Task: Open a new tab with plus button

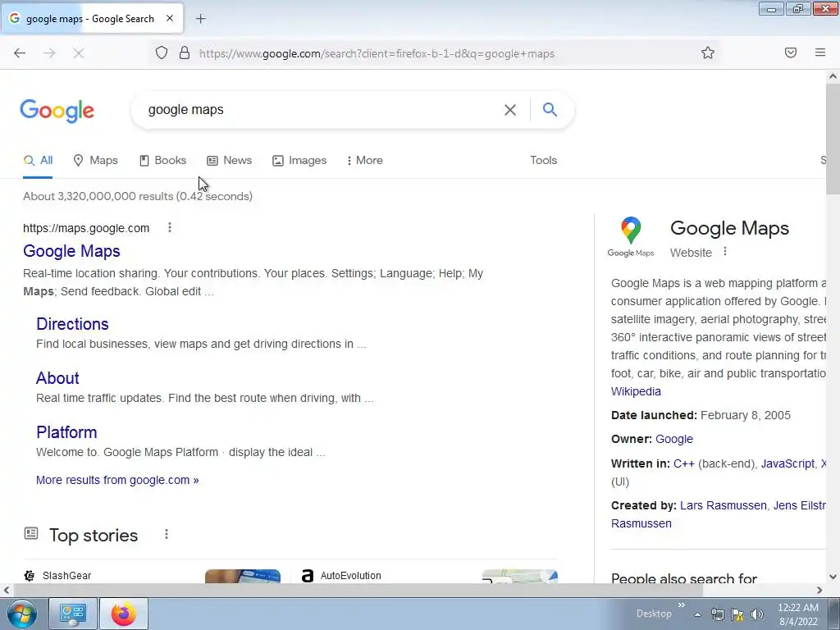Action: pos(200,19)
